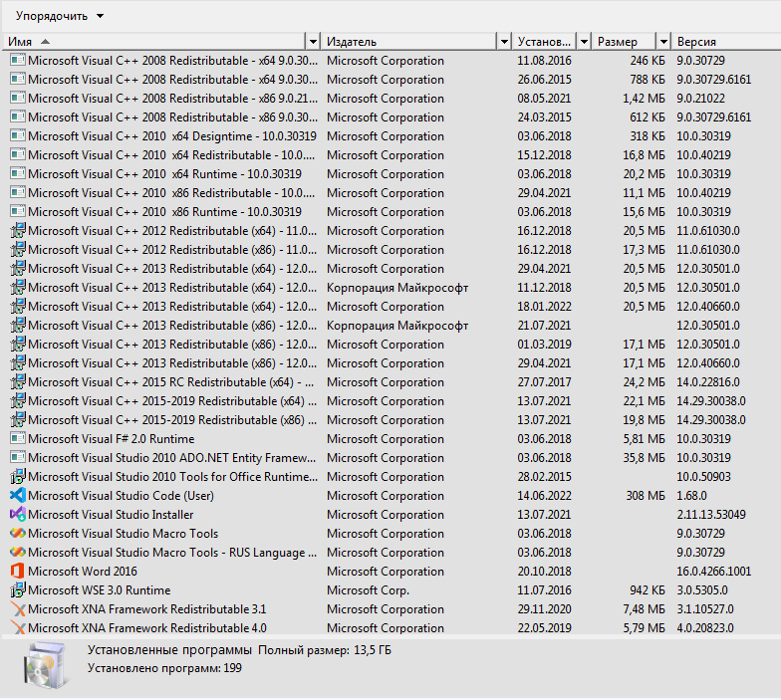The height and width of the screenshot is (700, 781).
Task: Click the Microsoft WSE 3.0 Runtime icon
Action: click(18, 589)
